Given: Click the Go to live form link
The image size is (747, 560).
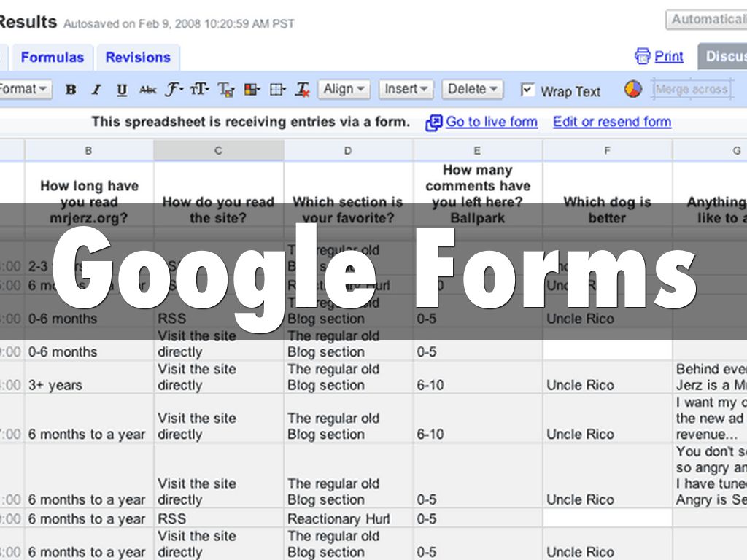Looking at the screenshot, I should 491,122.
